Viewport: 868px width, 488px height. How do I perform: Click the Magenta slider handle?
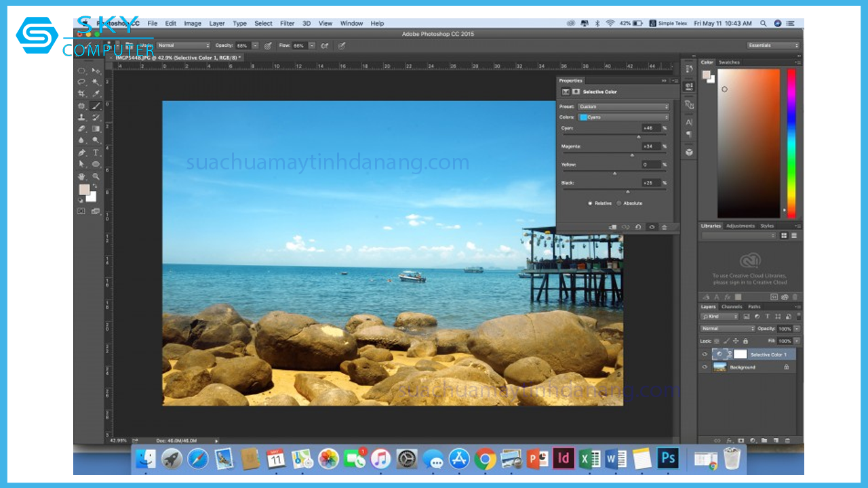click(x=632, y=155)
